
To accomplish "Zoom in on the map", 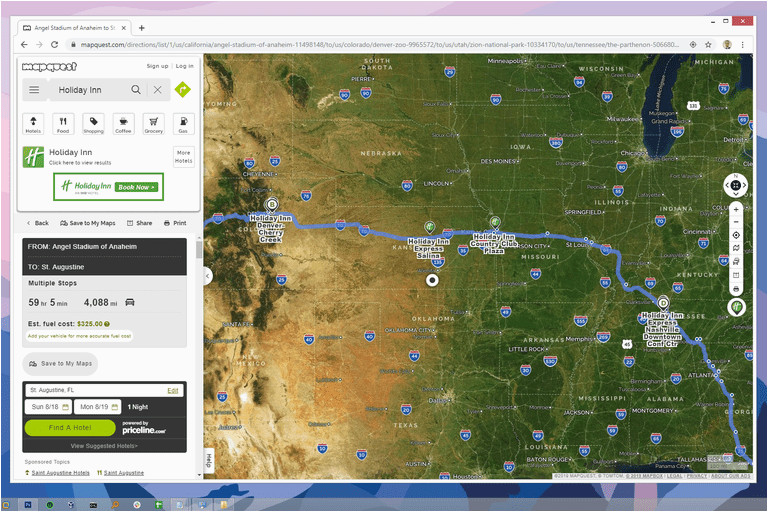I will pos(736,210).
